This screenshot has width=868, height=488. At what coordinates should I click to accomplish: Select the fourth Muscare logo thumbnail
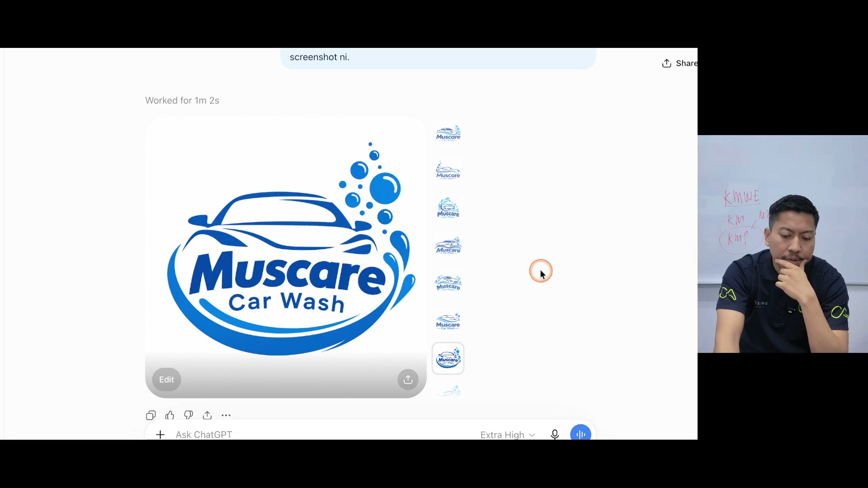click(448, 246)
